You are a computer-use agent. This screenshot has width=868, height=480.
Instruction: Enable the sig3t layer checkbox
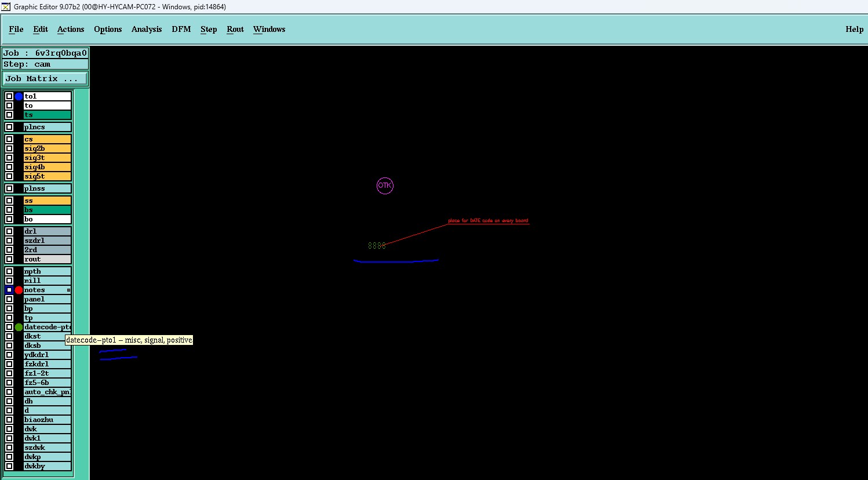coord(9,158)
